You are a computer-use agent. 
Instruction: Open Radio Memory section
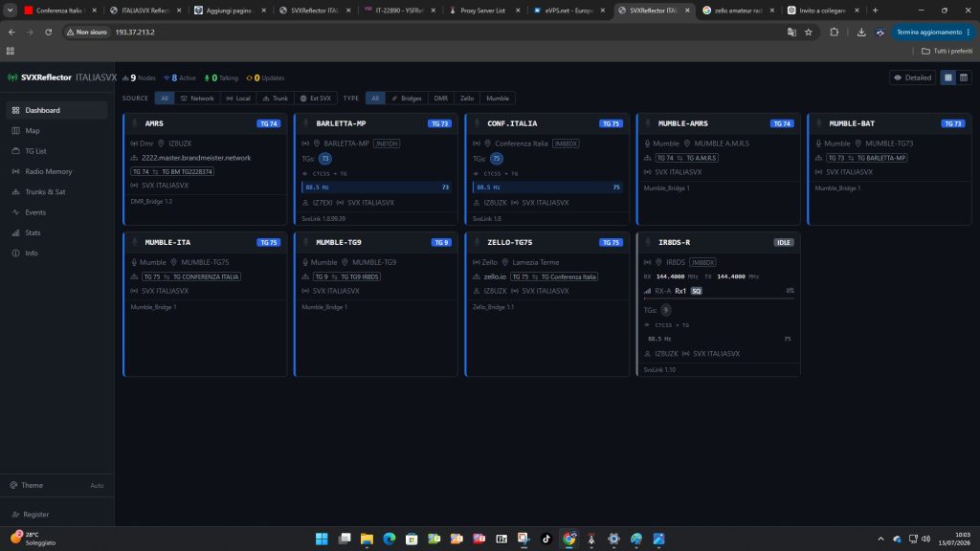click(56, 171)
